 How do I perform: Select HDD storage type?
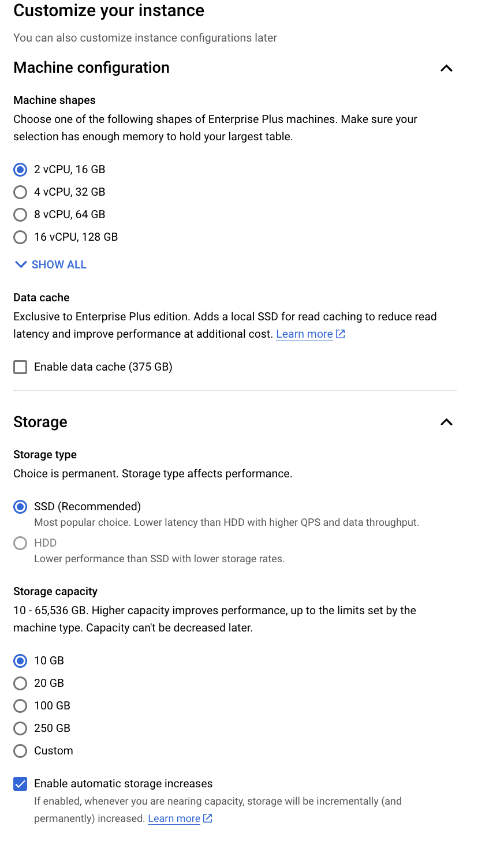(x=20, y=543)
